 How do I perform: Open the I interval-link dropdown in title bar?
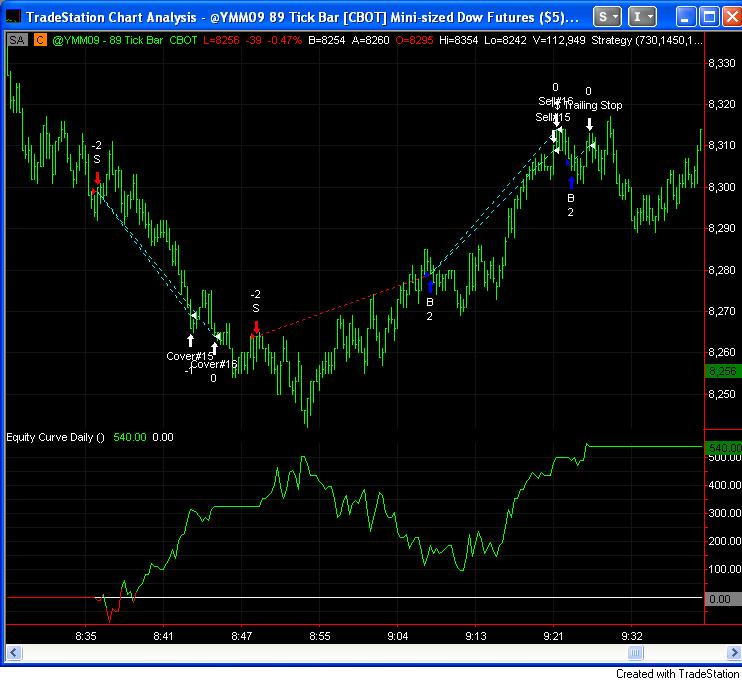(642, 17)
